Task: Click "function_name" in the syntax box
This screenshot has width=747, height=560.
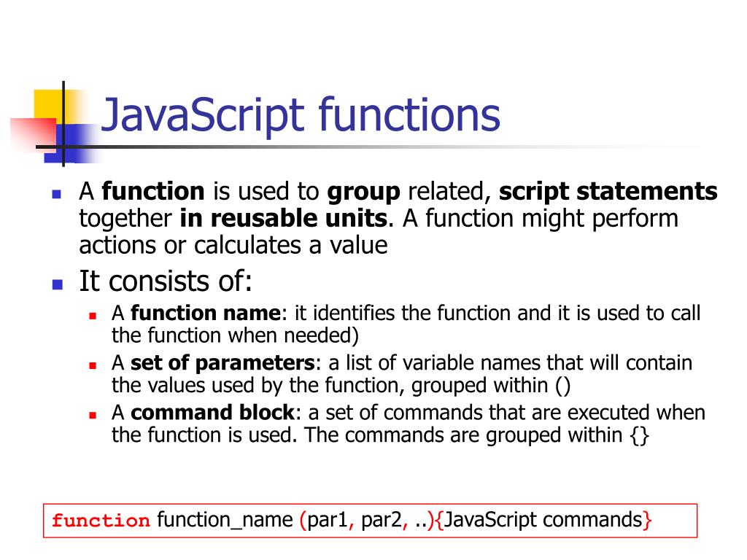Action: [225, 520]
